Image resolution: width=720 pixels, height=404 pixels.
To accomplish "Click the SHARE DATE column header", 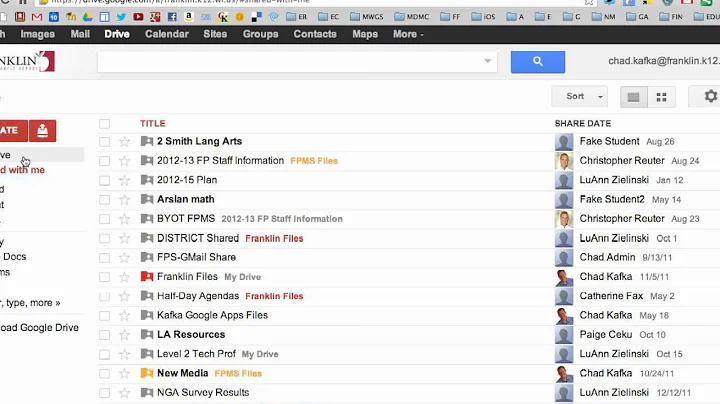I will [x=583, y=123].
